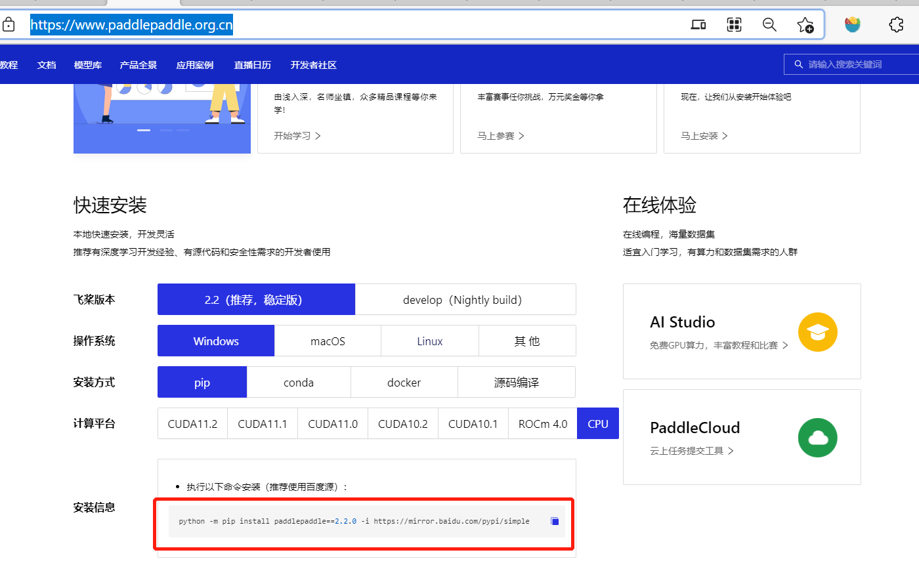Click the 快速安装 heading
The height and width of the screenshot is (588, 919).
tap(110, 205)
